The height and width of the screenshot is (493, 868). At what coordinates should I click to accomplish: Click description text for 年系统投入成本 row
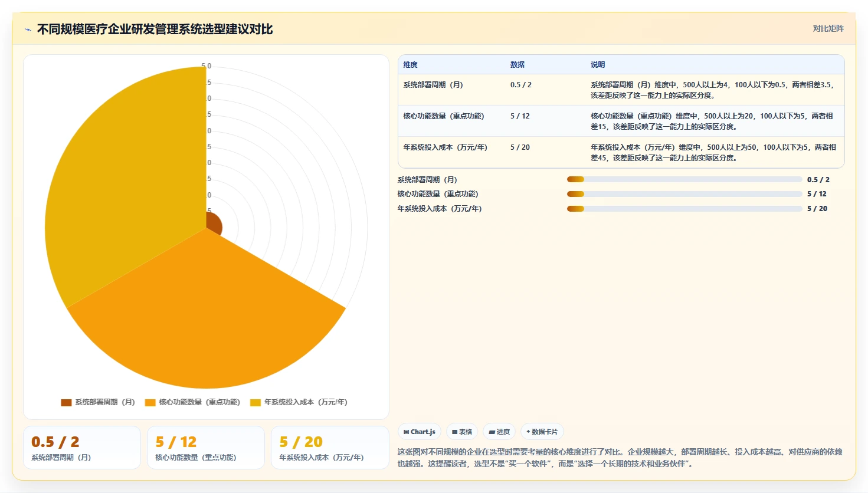[713, 153]
